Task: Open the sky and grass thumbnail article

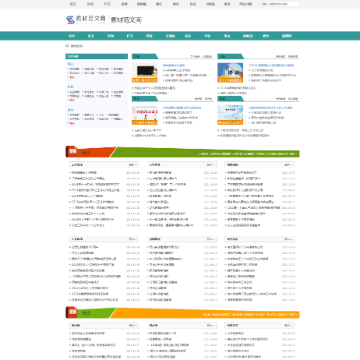Action: 230,115
